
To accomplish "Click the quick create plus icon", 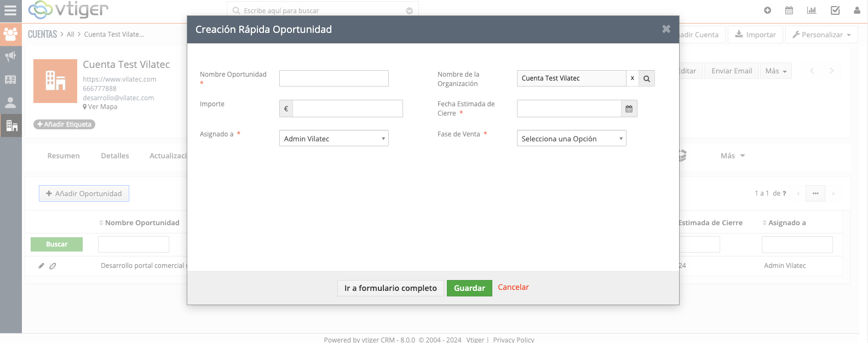I will pos(767,10).
